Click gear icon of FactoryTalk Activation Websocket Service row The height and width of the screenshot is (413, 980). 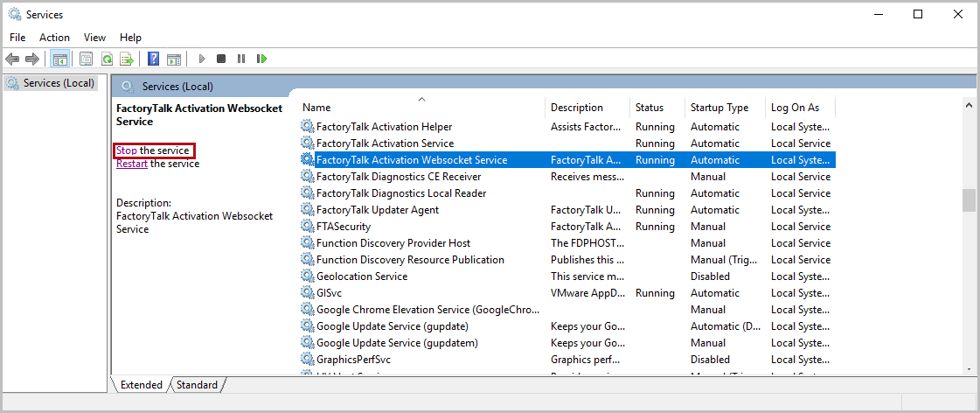pos(307,159)
